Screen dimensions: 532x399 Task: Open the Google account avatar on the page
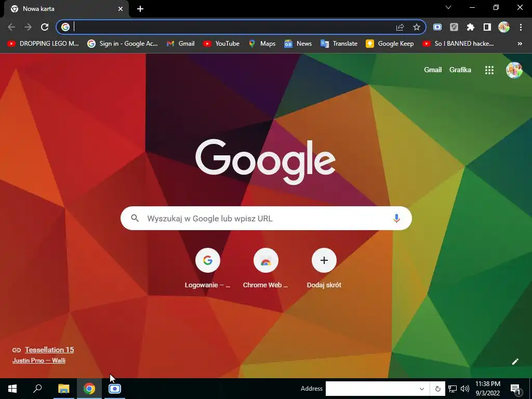pyautogui.click(x=514, y=70)
